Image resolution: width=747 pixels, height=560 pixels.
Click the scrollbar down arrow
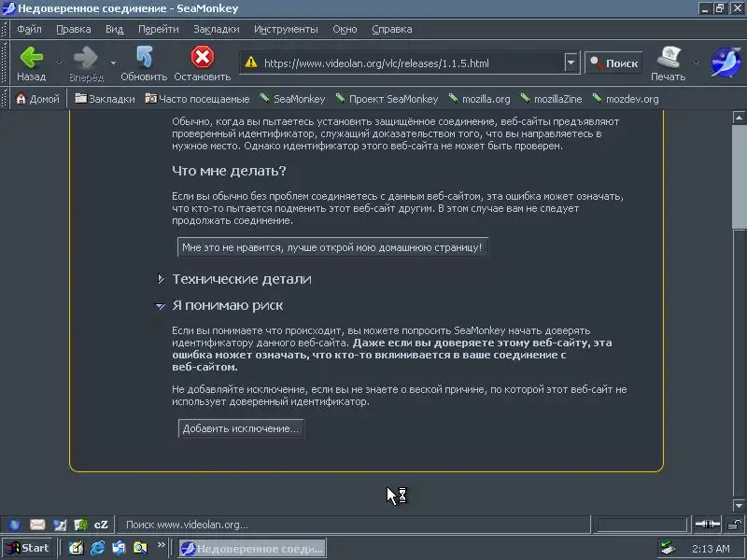coord(739,505)
